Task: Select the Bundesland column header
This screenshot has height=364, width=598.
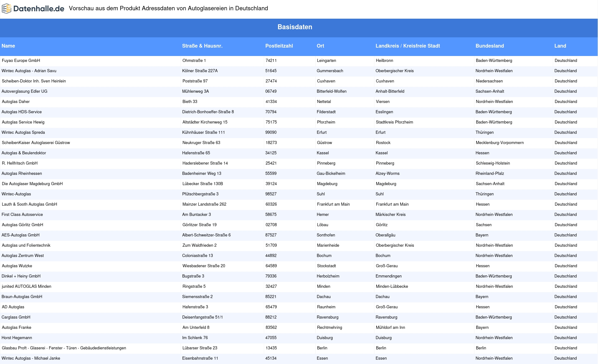Action: point(490,46)
